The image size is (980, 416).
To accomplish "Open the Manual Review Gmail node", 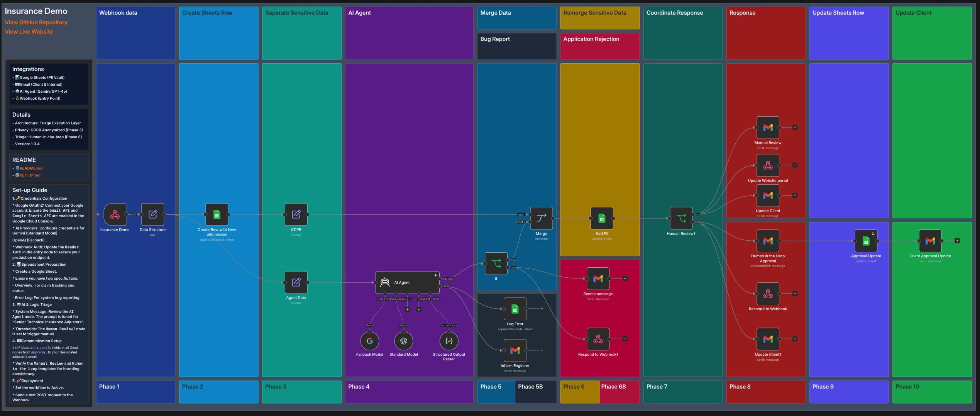I will click(768, 127).
